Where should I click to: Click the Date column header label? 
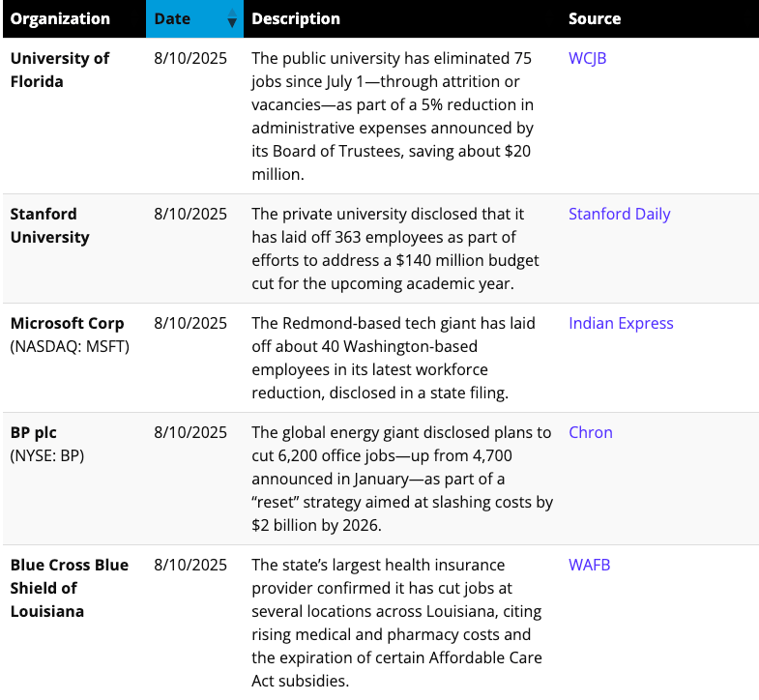172,19
